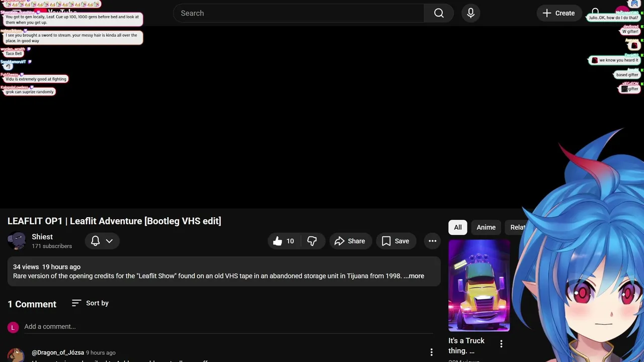Open It's a Truck thing video title
The height and width of the screenshot is (362, 644).
click(x=466, y=345)
